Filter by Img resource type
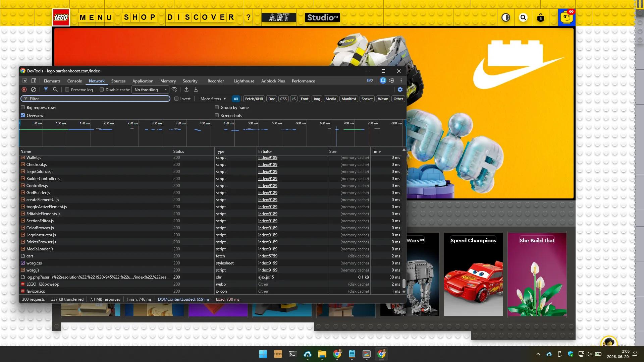 tap(317, 99)
